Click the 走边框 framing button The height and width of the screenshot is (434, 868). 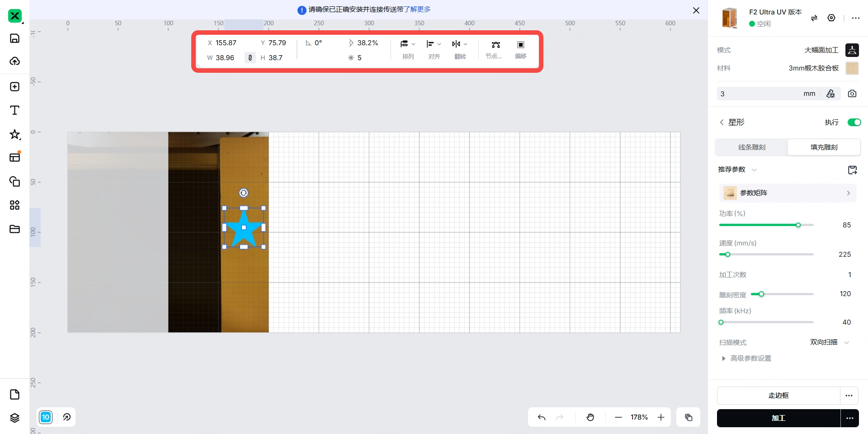click(x=778, y=396)
